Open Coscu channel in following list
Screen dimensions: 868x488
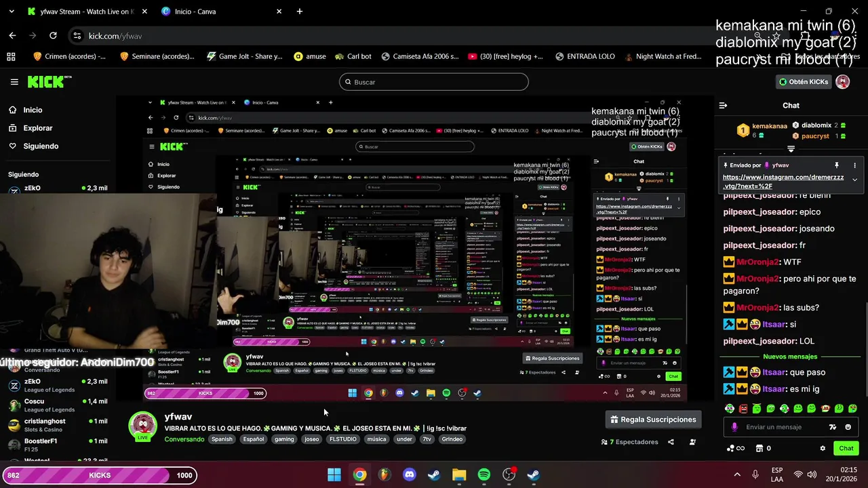click(x=58, y=405)
